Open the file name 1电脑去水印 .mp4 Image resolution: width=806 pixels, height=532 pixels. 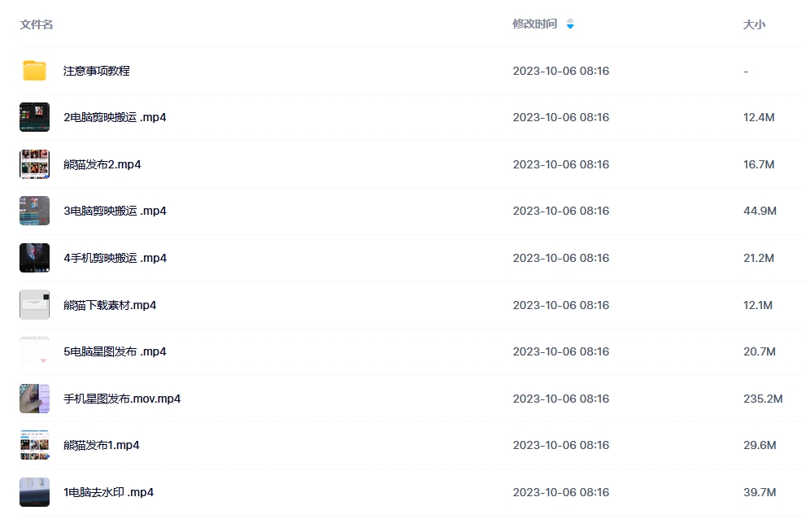coord(108,492)
